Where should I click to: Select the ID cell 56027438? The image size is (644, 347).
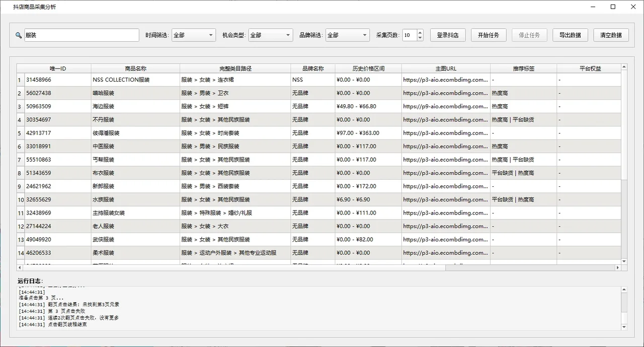click(58, 93)
